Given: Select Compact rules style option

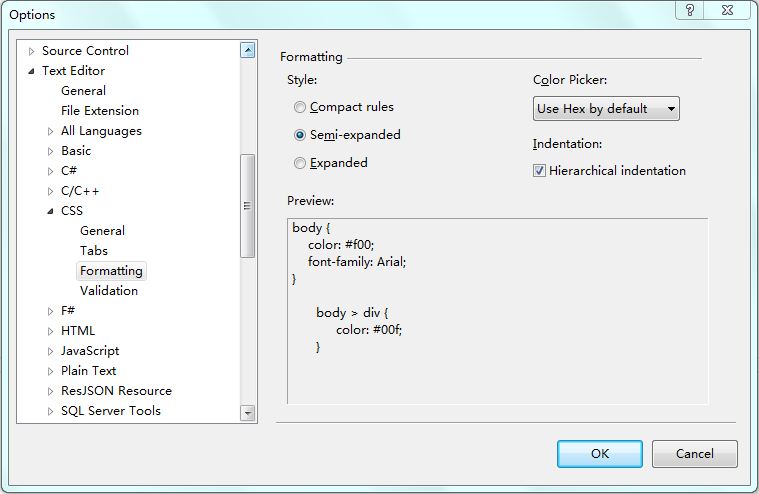Looking at the screenshot, I should pyautogui.click(x=300, y=107).
